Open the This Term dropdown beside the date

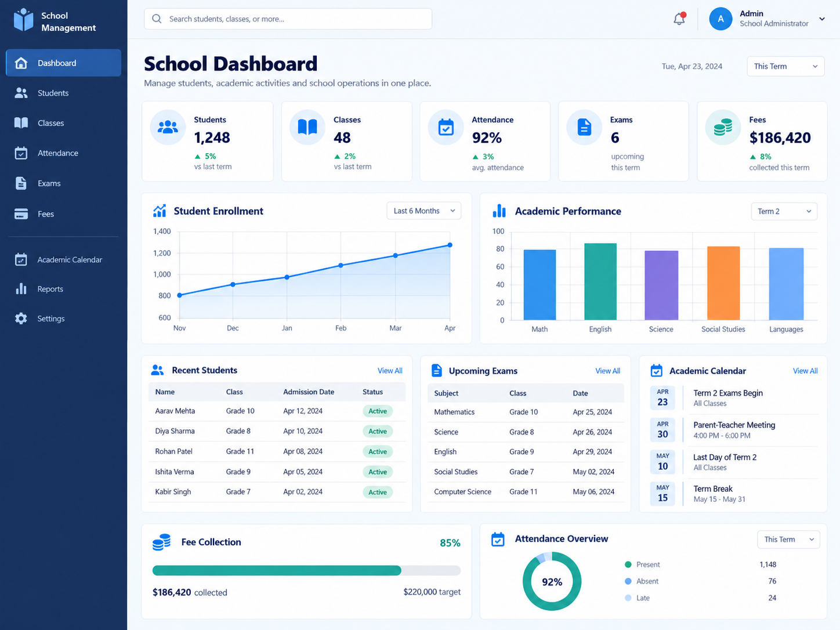785,66
